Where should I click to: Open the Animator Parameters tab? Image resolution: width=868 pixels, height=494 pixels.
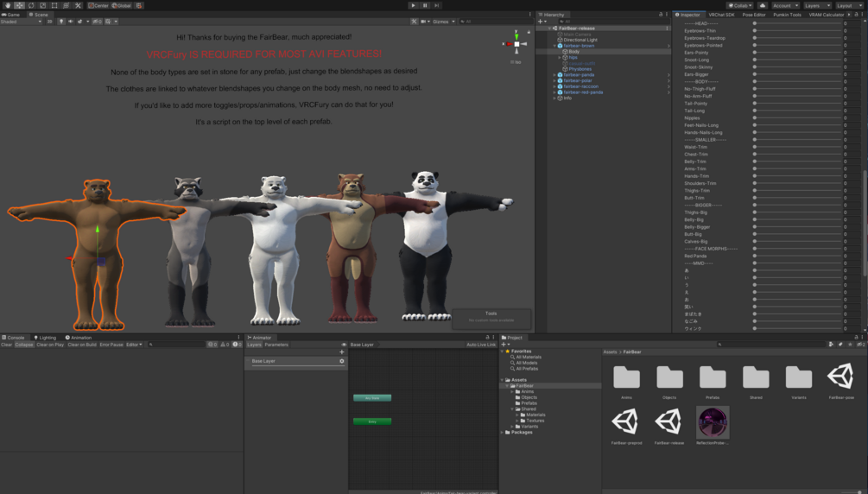[x=276, y=345]
